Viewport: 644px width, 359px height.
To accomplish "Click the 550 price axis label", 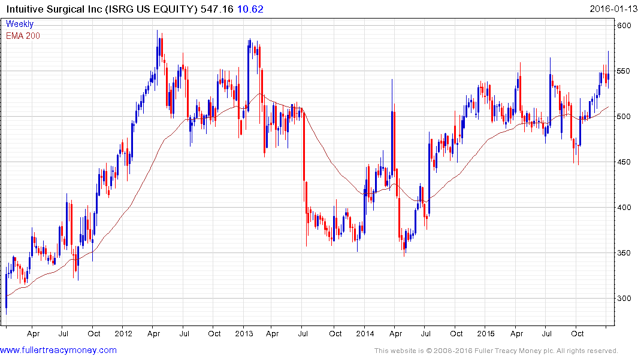I will pos(624,71).
